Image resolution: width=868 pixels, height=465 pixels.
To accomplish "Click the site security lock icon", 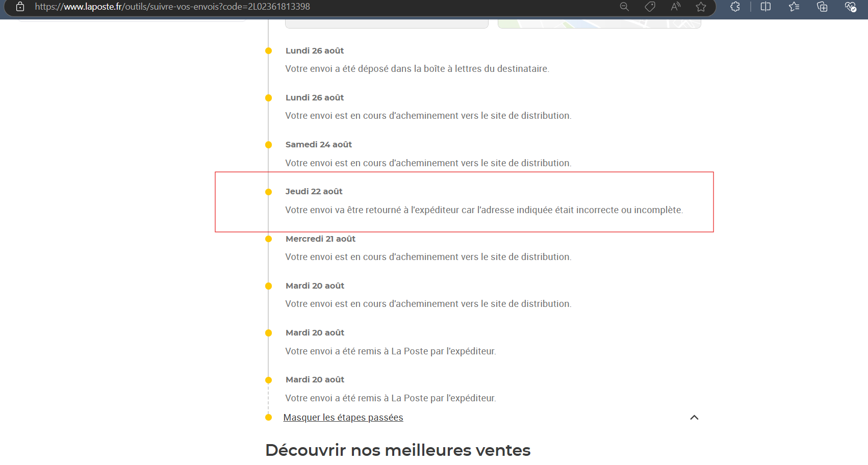I will [20, 7].
